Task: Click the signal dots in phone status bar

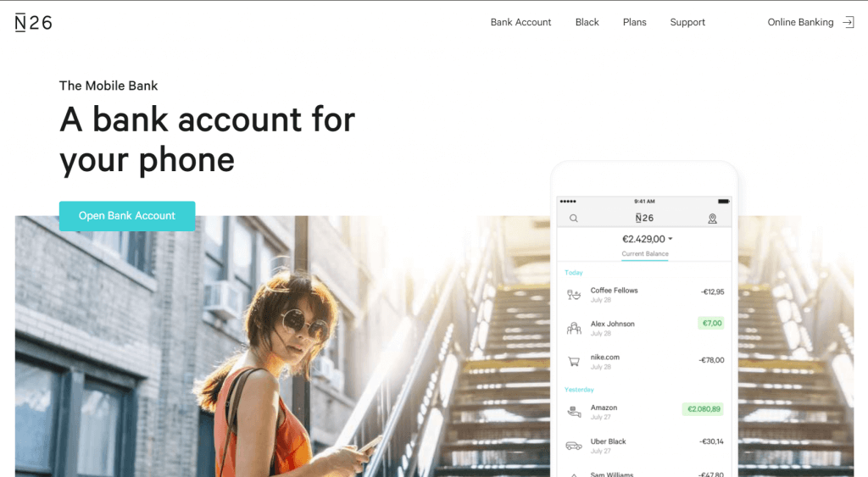Action: click(568, 202)
